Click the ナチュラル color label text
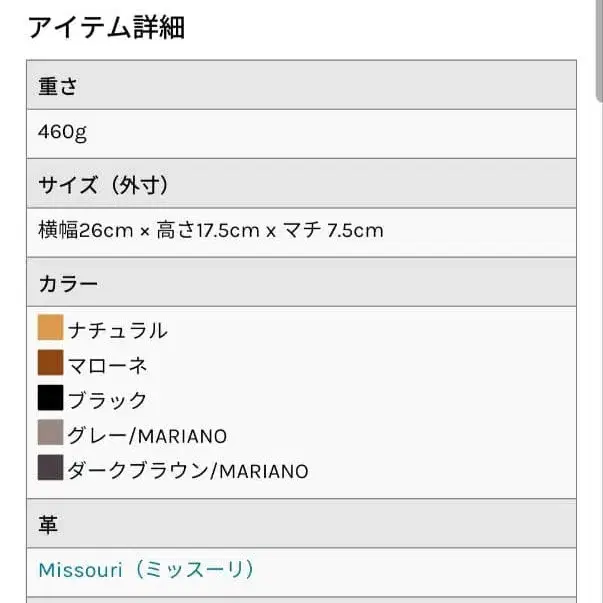Screen dimensions: 603x603 pos(118,330)
